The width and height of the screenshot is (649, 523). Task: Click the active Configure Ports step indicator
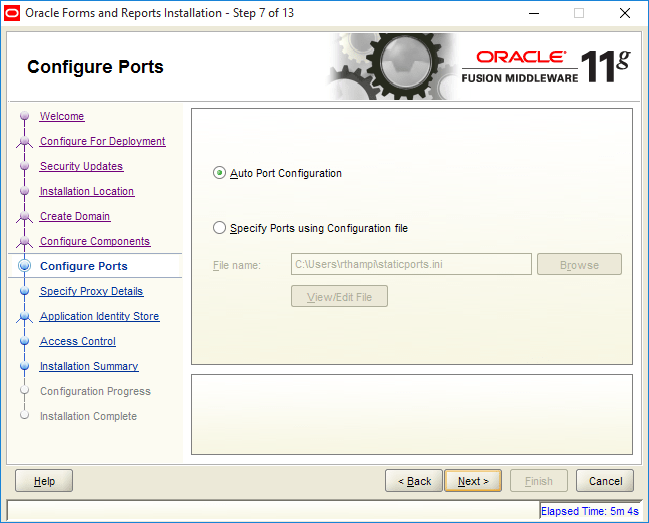click(x=24, y=266)
